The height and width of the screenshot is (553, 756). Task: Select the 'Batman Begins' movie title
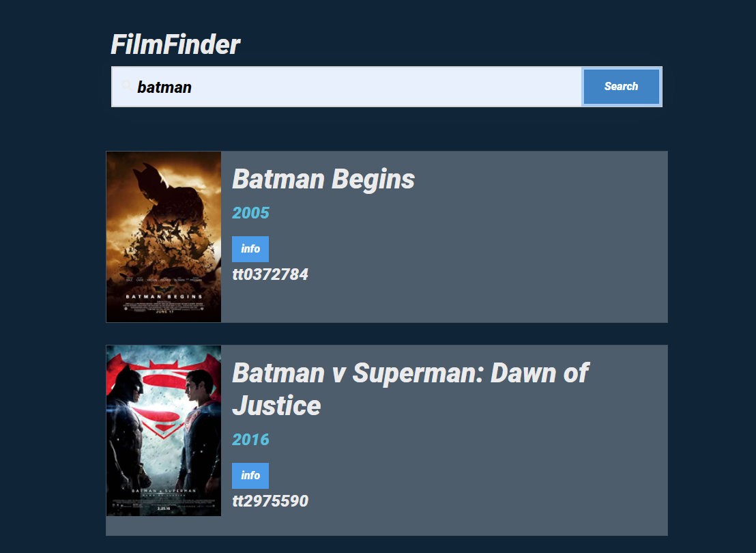[x=323, y=179]
